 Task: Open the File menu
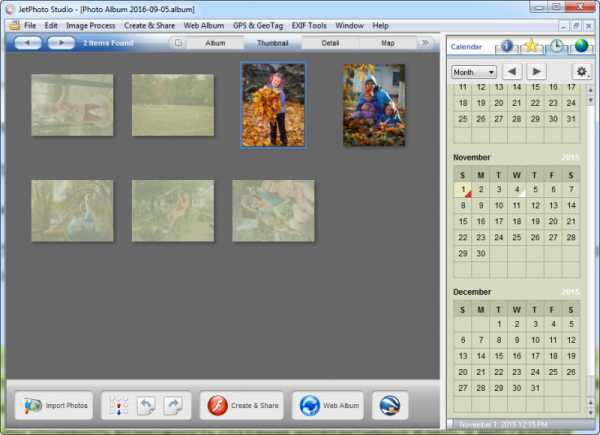point(30,26)
